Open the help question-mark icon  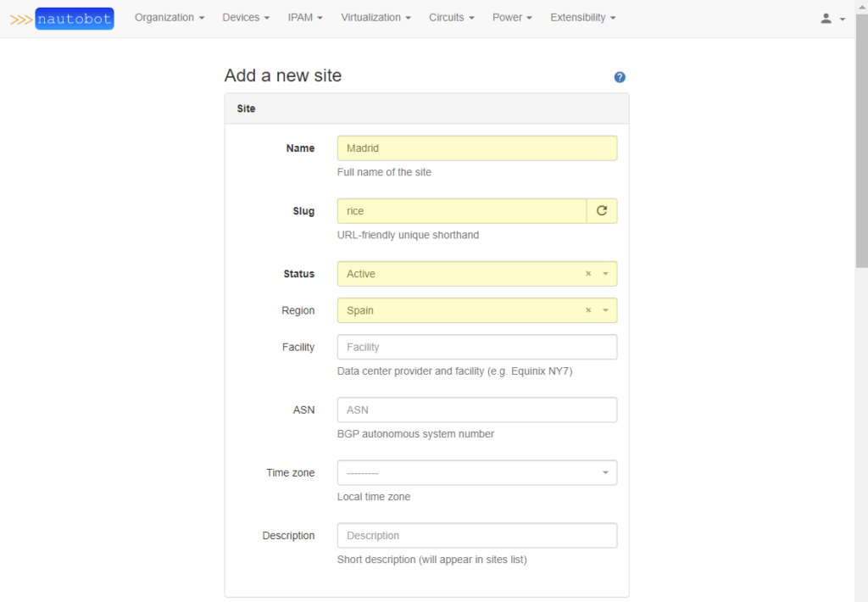coord(620,77)
